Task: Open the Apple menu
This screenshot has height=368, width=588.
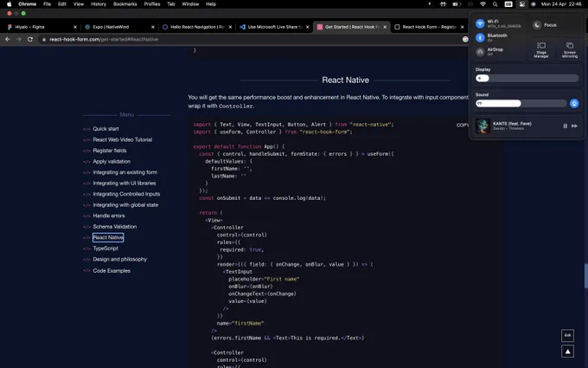Action: 9,4
